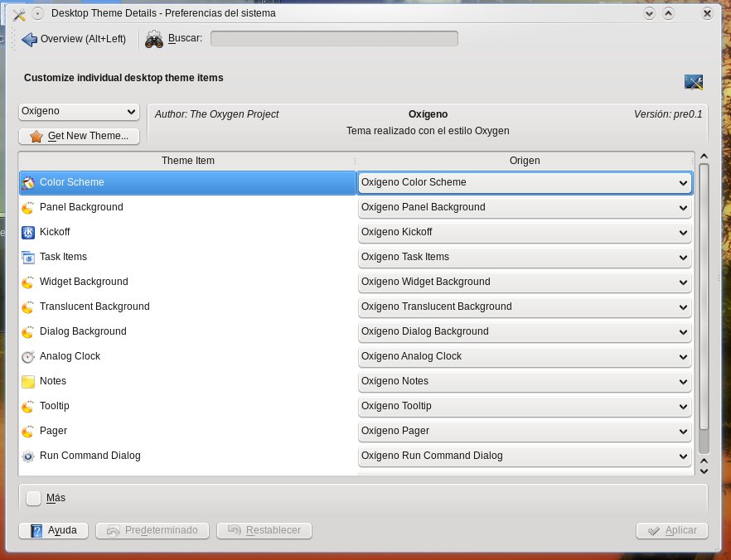Open the Oxígeno Analog Clock dropdown
The width and height of the screenshot is (731, 560).
(x=525, y=356)
